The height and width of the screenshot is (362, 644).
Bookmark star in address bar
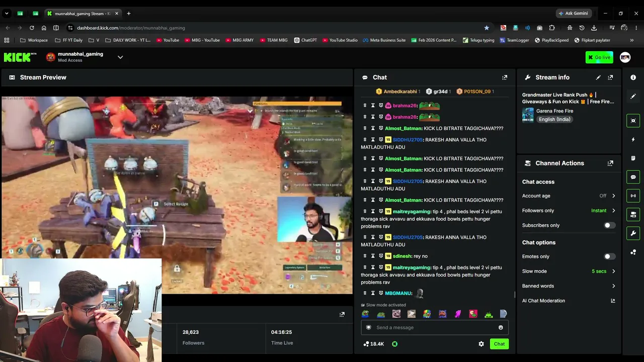point(487,28)
